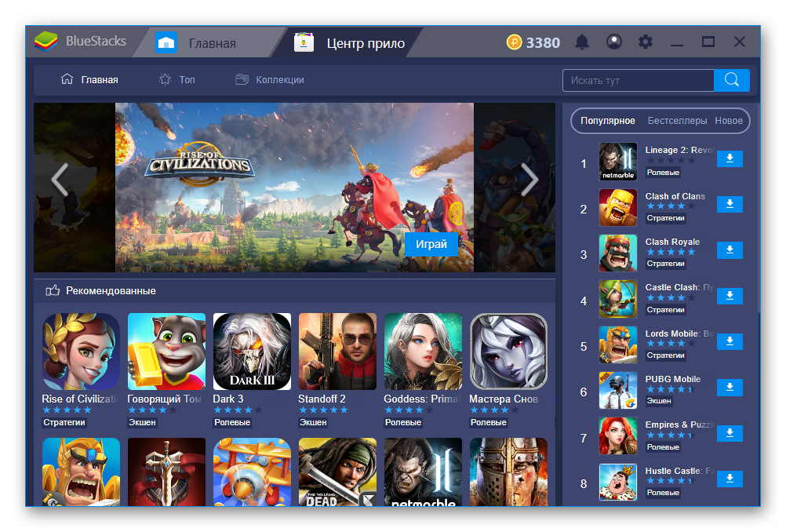Open the Clash Royale app icon
This screenshot has width=786, height=532.
pos(617,253)
